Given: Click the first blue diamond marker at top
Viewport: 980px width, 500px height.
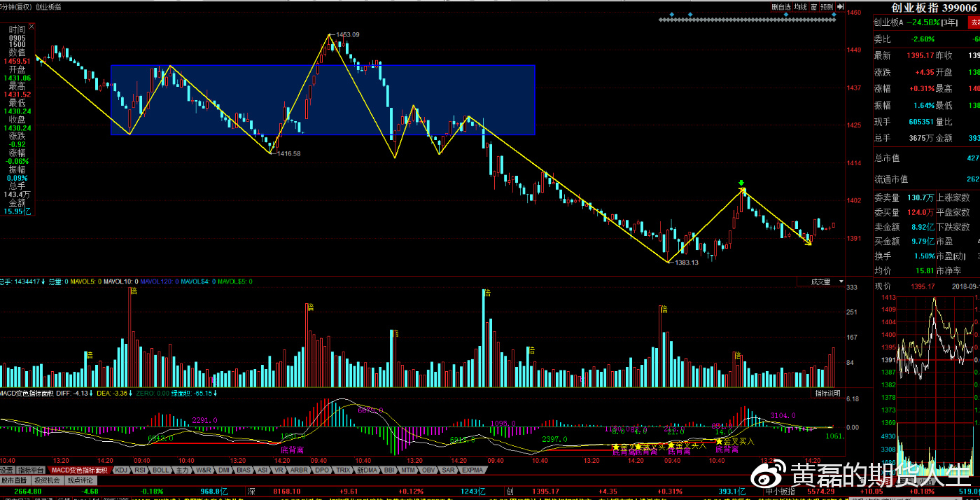Looking at the screenshot, I should 671,14.
